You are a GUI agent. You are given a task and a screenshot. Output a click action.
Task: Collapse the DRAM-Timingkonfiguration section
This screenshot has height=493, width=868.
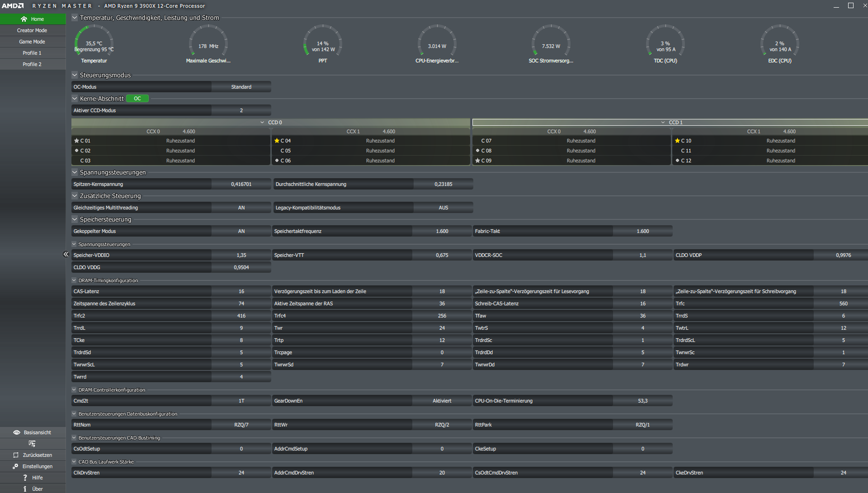[74, 280]
